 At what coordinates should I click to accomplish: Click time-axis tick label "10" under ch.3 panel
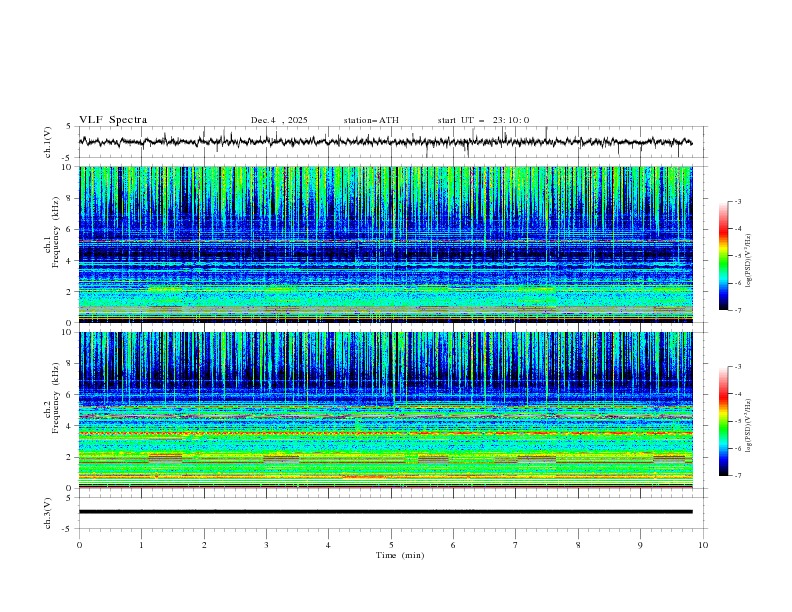(x=703, y=545)
